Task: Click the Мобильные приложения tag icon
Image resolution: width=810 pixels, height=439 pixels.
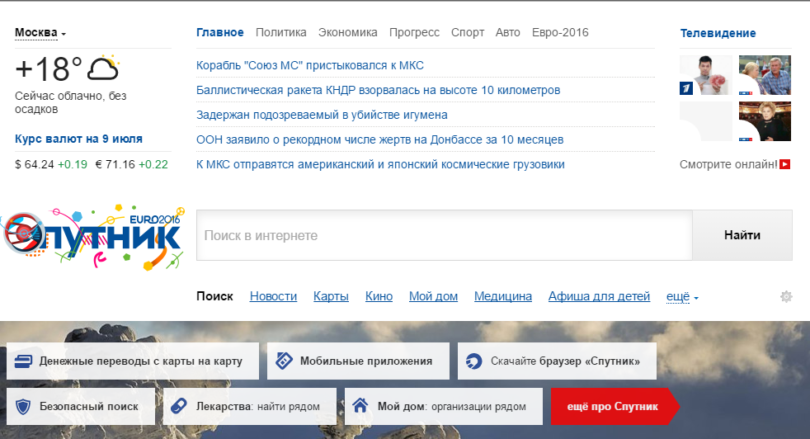Action: pos(284,360)
